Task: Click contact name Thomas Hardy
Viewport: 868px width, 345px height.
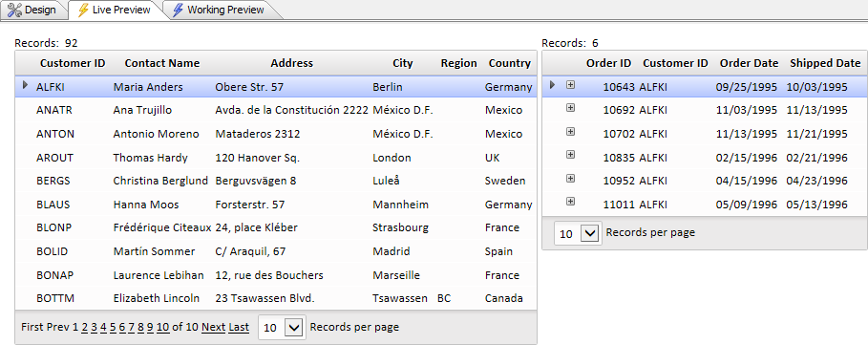Action: click(x=151, y=158)
